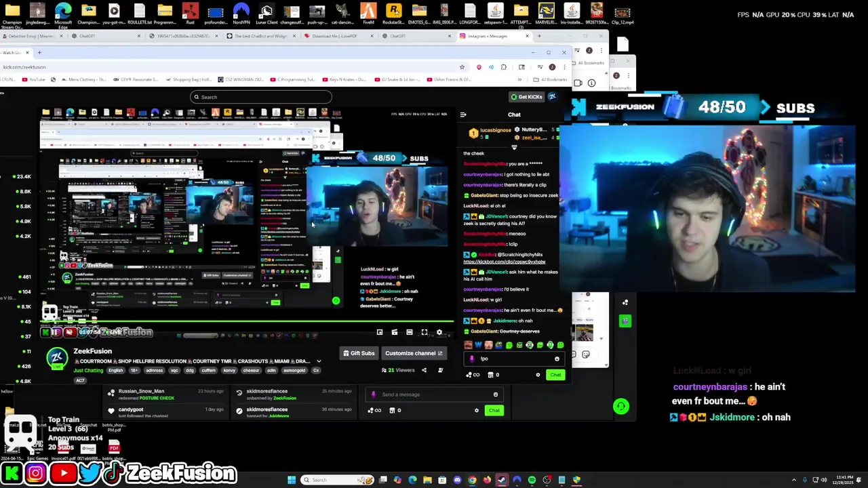
Task: Select the asmongold stream tag
Action: (294, 370)
